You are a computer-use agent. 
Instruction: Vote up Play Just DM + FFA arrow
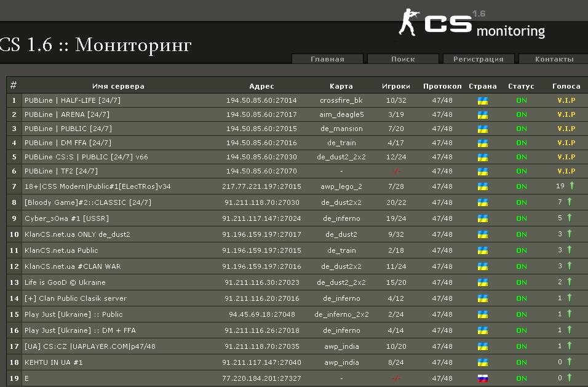click(x=570, y=330)
